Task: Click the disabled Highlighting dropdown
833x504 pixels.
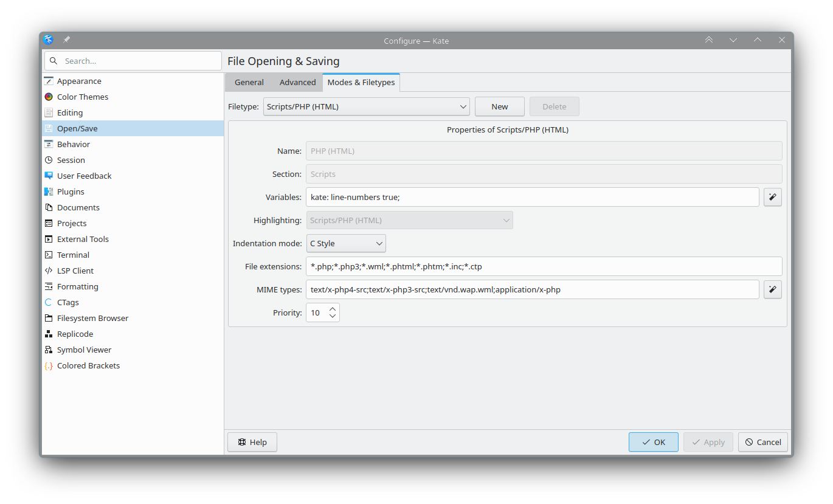Action: click(x=409, y=220)
